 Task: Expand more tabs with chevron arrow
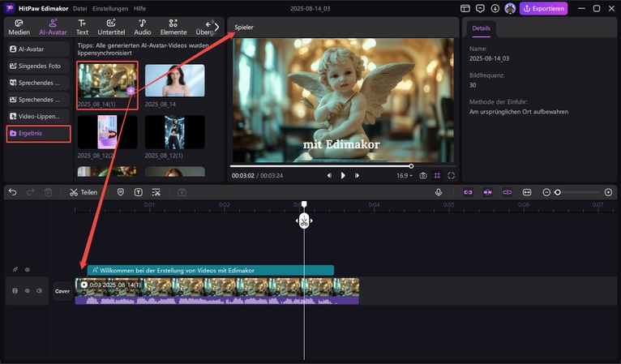click(216, 27)
